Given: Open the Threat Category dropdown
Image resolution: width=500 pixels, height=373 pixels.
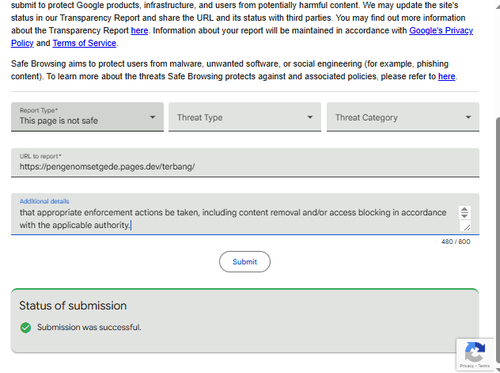Looking at the screenshot, I should click(403, 117).
